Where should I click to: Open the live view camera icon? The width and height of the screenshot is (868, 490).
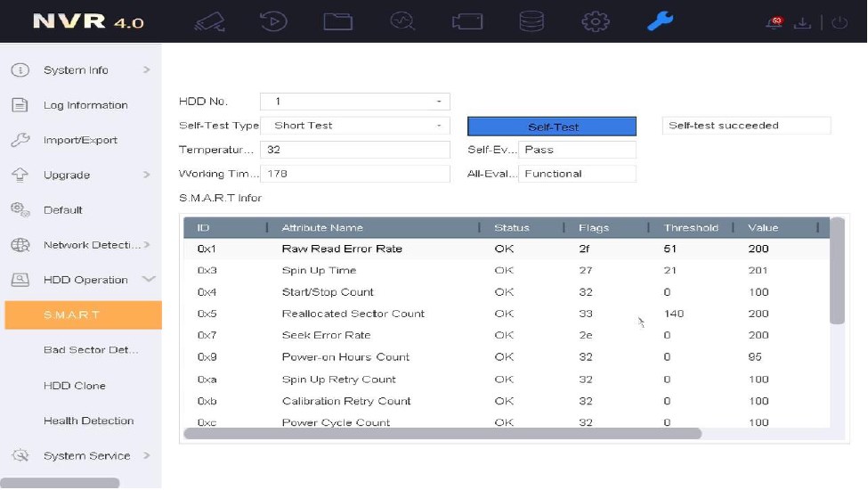(210, 21)
